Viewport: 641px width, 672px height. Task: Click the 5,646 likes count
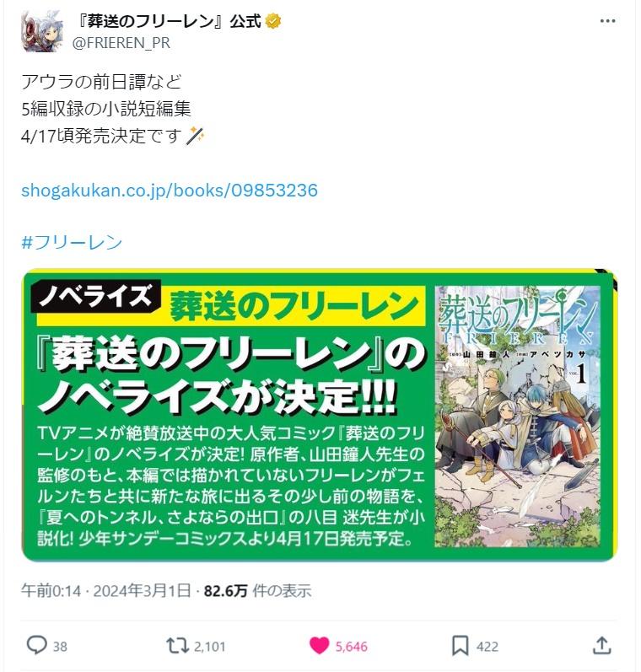pyautogui.click(x=351, y=647)
